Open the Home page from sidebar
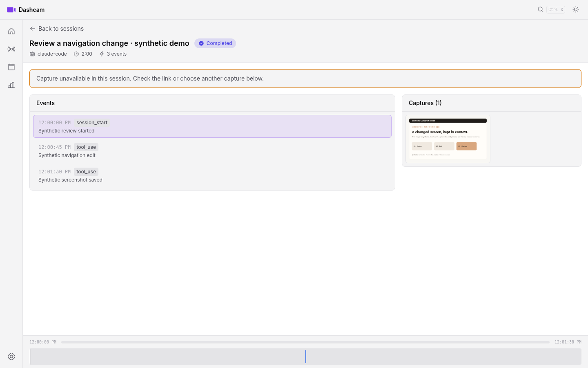Screen dimensions: 588x368 11,31
